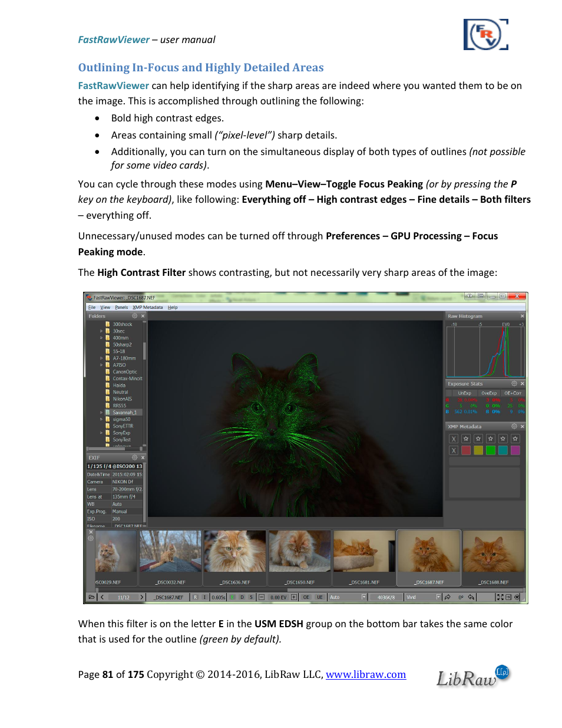Open the File menu

tap(92, 307)
